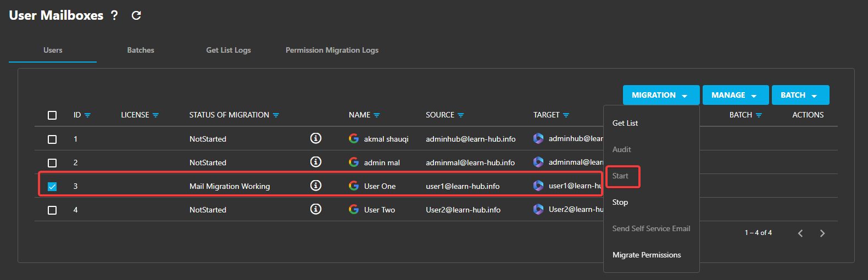Go to next page arrow
868x280 pixels.
point(822,233)
